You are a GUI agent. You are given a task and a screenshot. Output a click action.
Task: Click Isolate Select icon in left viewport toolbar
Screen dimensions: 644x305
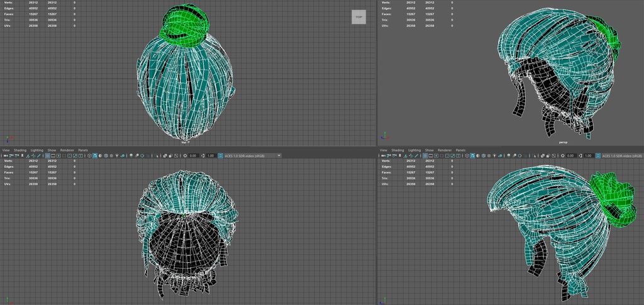tap(157, 155)
